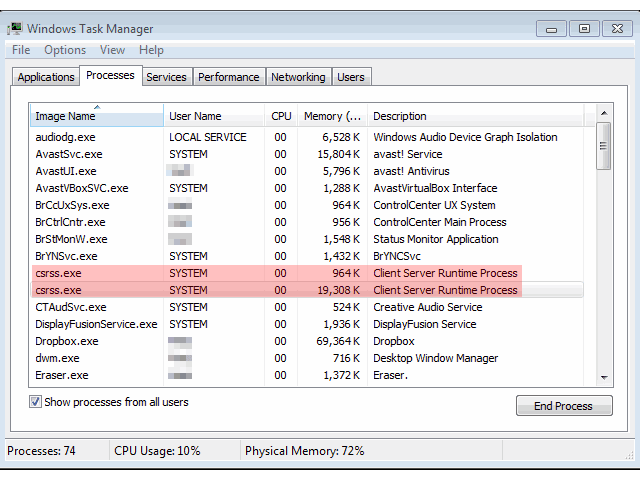The height and width of the screenshot is (480, 640).
Task: Sort by User Name column header
Action: [x=214, y=116]
